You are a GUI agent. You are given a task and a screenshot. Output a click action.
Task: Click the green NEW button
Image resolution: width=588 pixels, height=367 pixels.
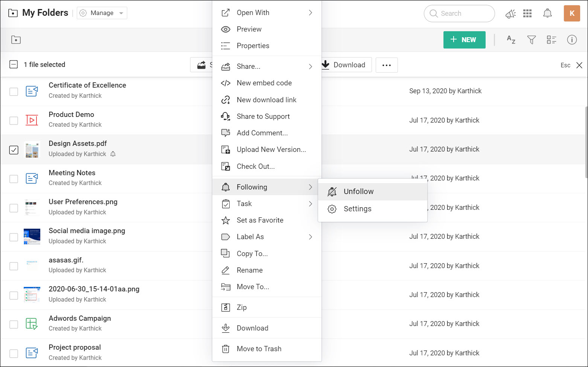(x=464, y=40)
